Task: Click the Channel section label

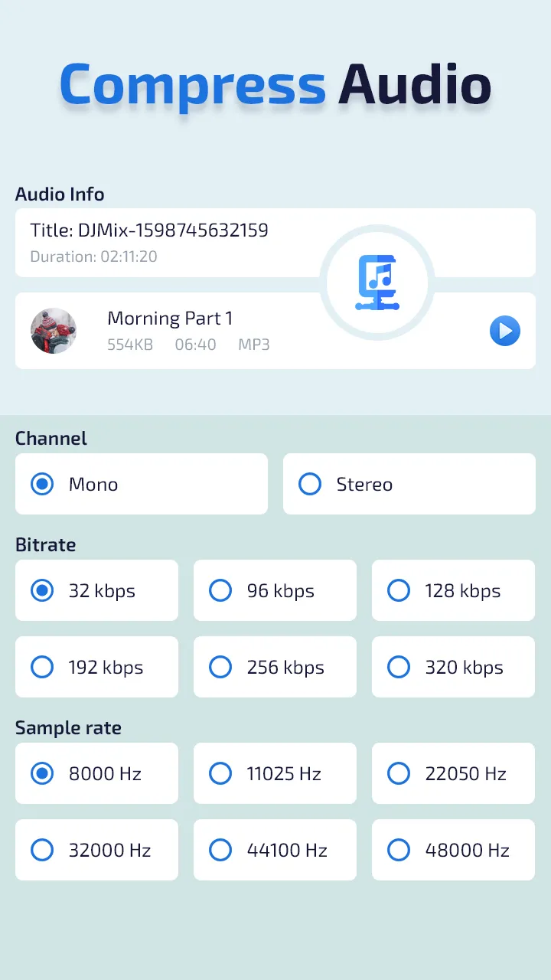Action: click(51, 438)
